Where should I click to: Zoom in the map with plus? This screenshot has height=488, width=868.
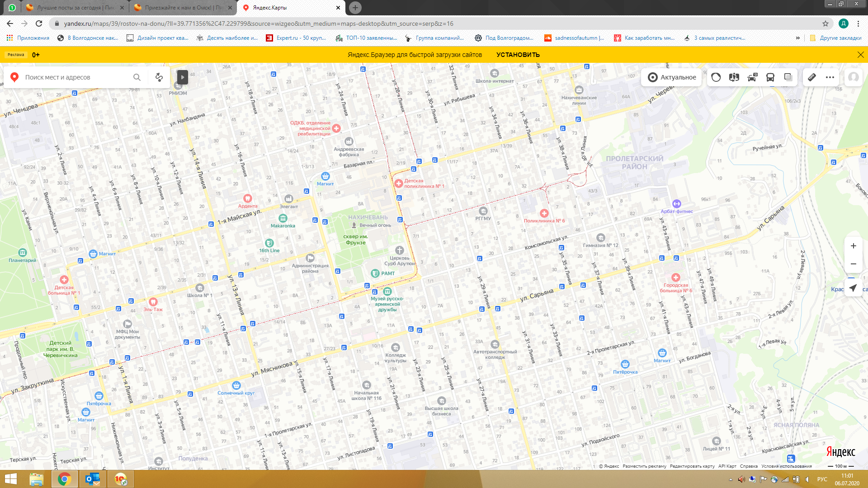(853, 246)
